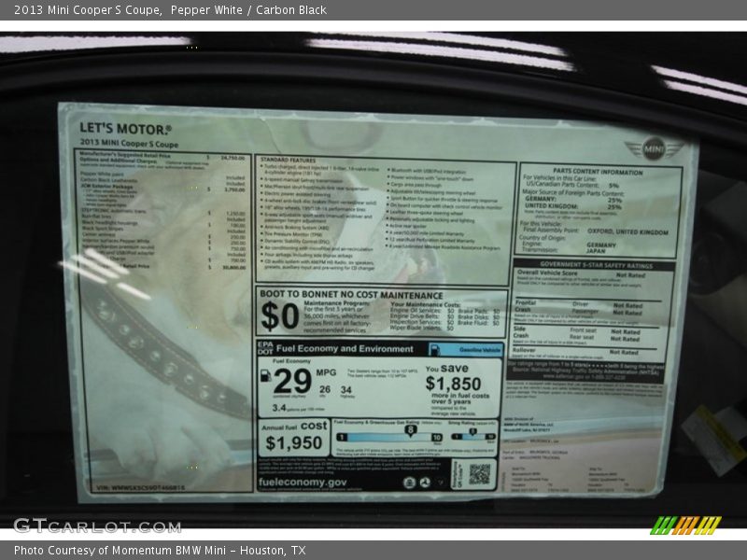Click 'Your Maintenance Costs:' label

coord(426,304)
